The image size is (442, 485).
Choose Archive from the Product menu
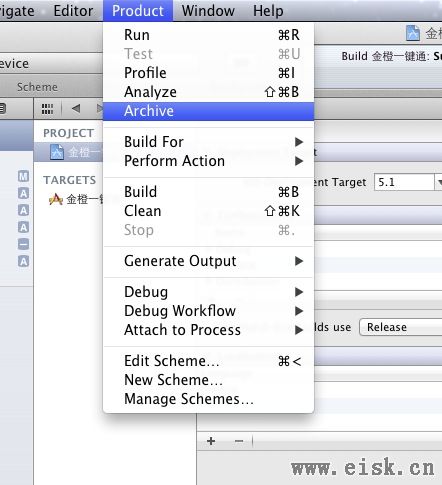[209, 111]
